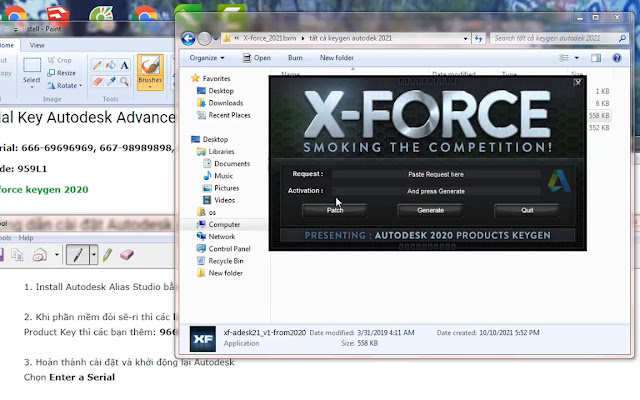
Task: Open the Videos library
Action: click(x=219, y=200)
